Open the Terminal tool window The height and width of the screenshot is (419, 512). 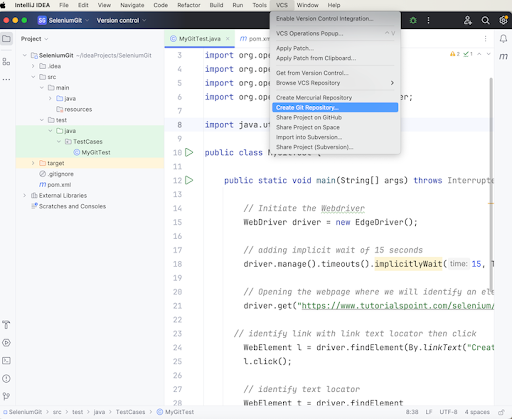[x=6, y=361]
